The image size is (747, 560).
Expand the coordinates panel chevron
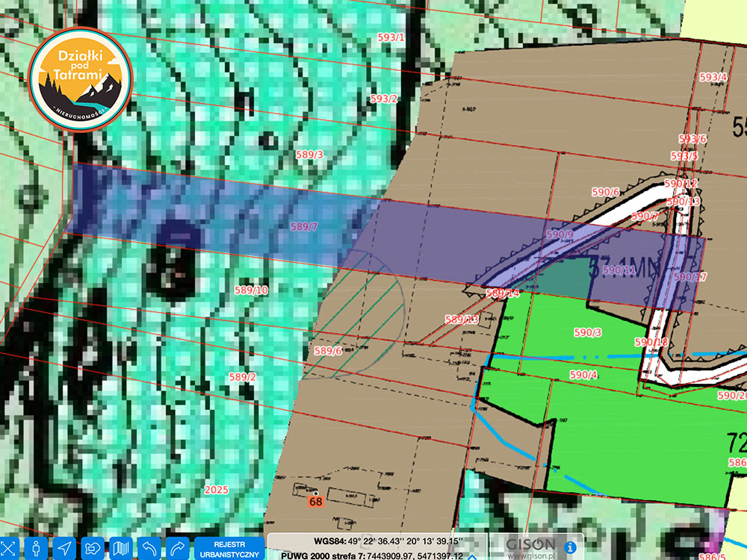click(x=472, y=556)
